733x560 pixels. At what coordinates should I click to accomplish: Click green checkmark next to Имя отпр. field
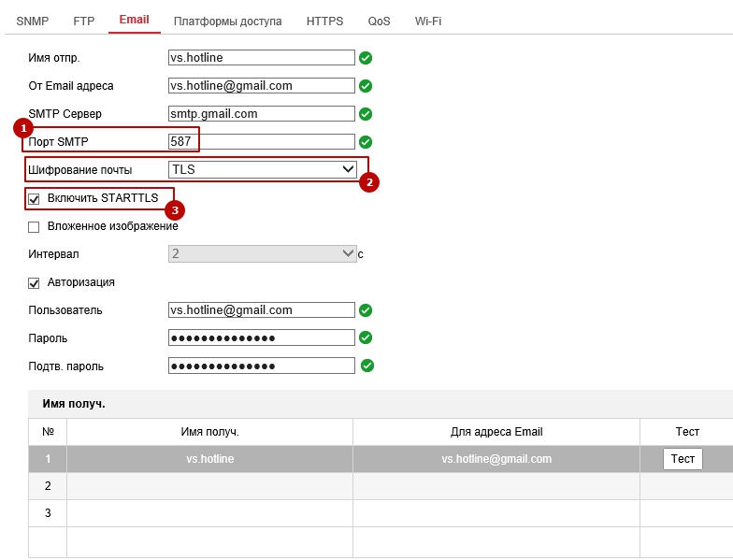[366, 58]
